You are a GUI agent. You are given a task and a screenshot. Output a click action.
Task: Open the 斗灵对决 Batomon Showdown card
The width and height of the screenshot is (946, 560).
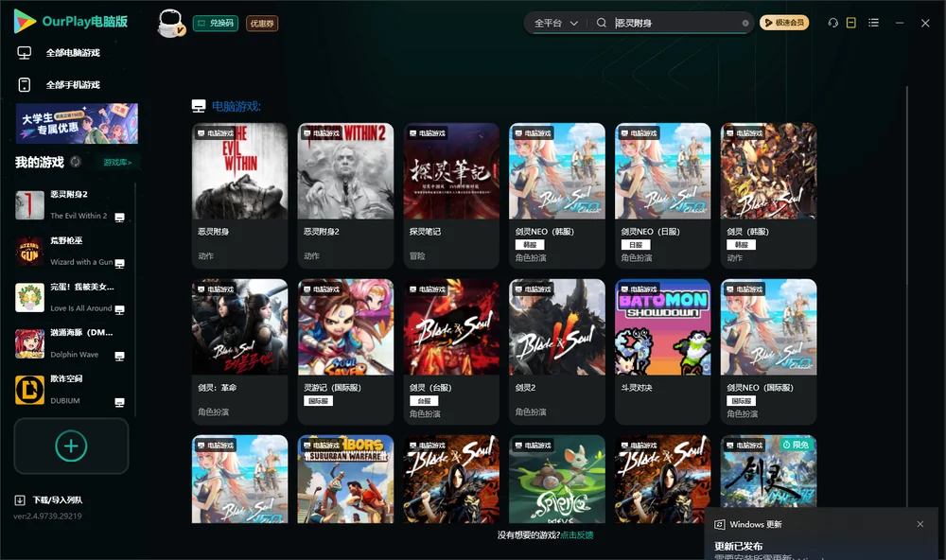pos(662,351)
